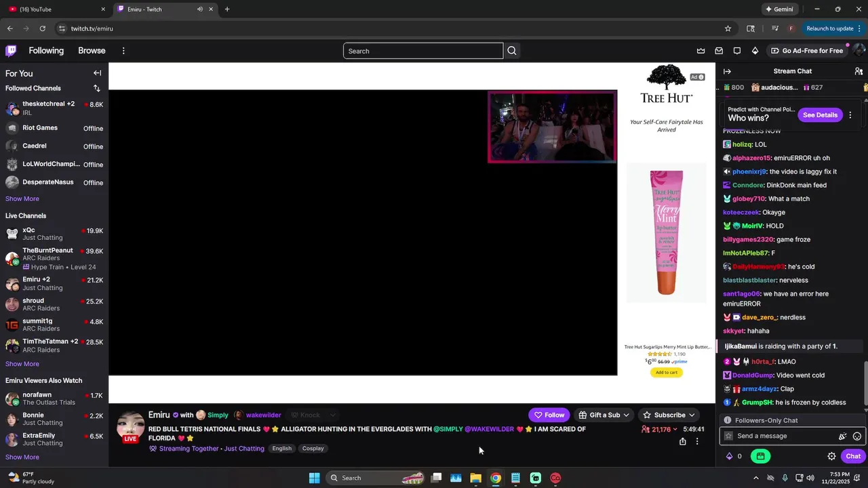Open File Explorer from taskbar
868x488 pixels.
[476, 478]
